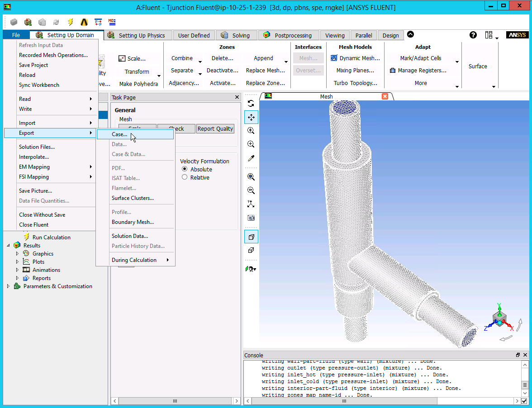Image resolution: width=532 pixels, height=408 pixels.
Task: Open the Append dropdown arrow
Action: tap(286, 62)
